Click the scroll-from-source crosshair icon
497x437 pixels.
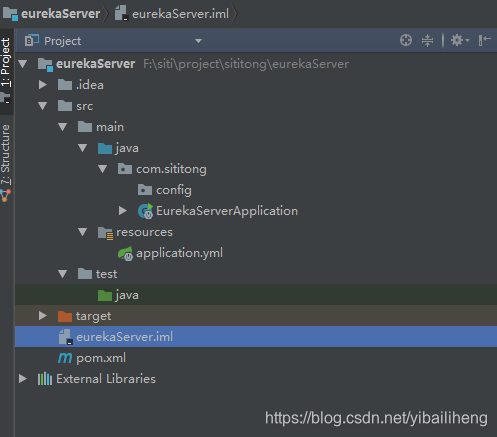tap(406, 40)
